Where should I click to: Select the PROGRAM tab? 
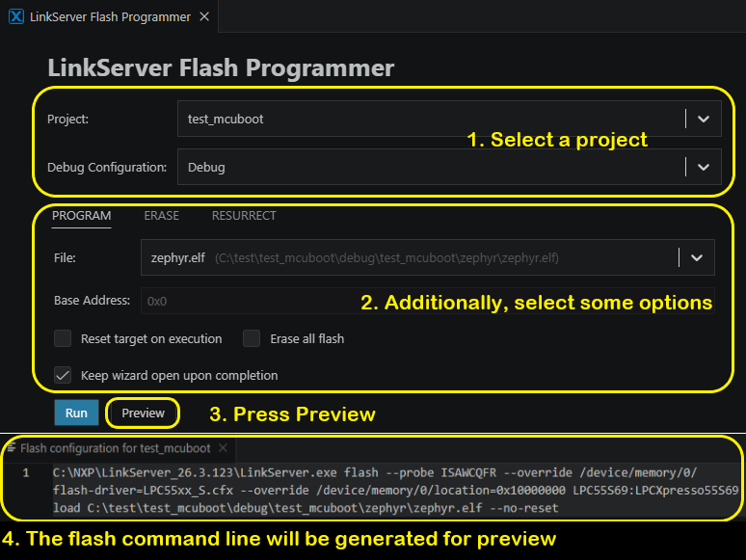[81, 216]
